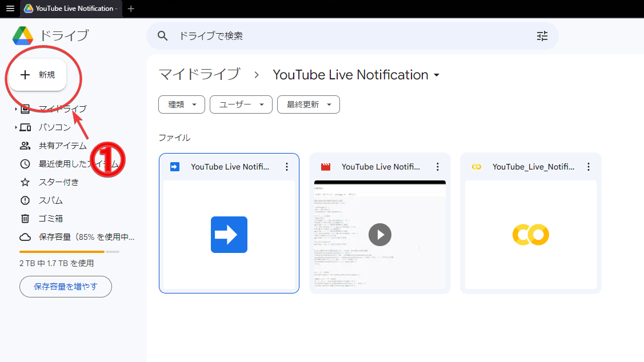Open the ユーザー (People) filter dropdown

(241, 104)
